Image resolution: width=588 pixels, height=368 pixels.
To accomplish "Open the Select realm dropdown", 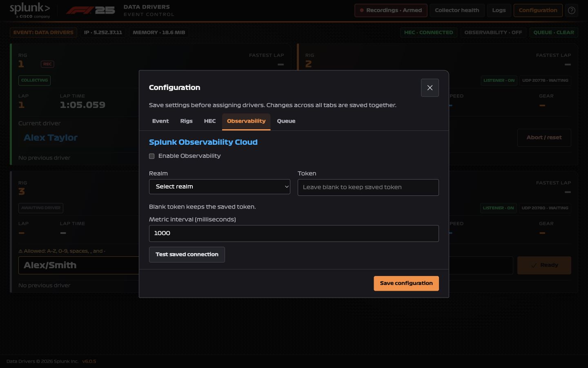I will pos(220,186).
